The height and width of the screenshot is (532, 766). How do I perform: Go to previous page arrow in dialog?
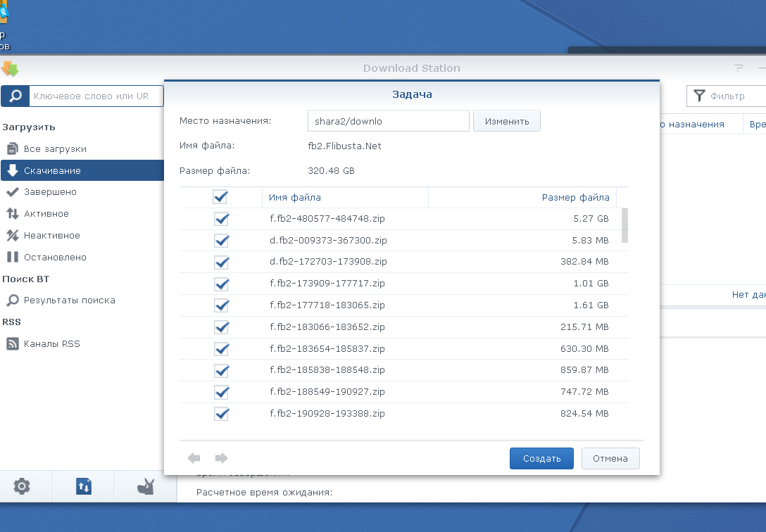click(194, 458)
